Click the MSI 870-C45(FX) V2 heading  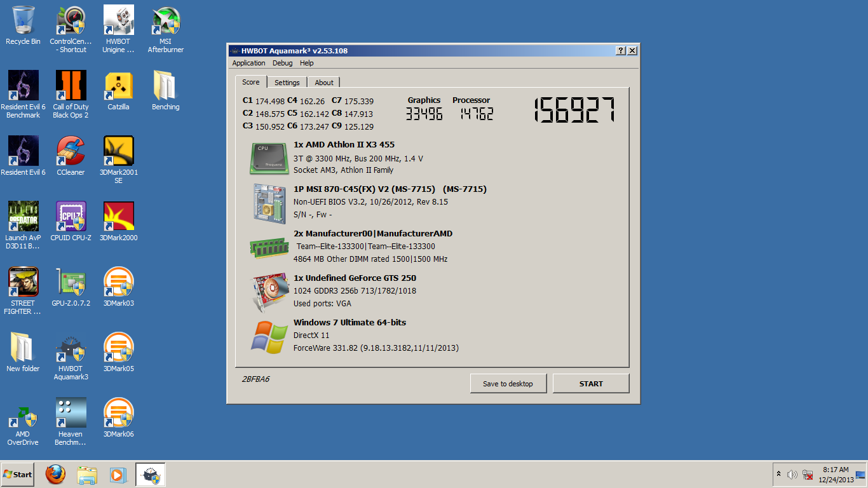point(390,189)
